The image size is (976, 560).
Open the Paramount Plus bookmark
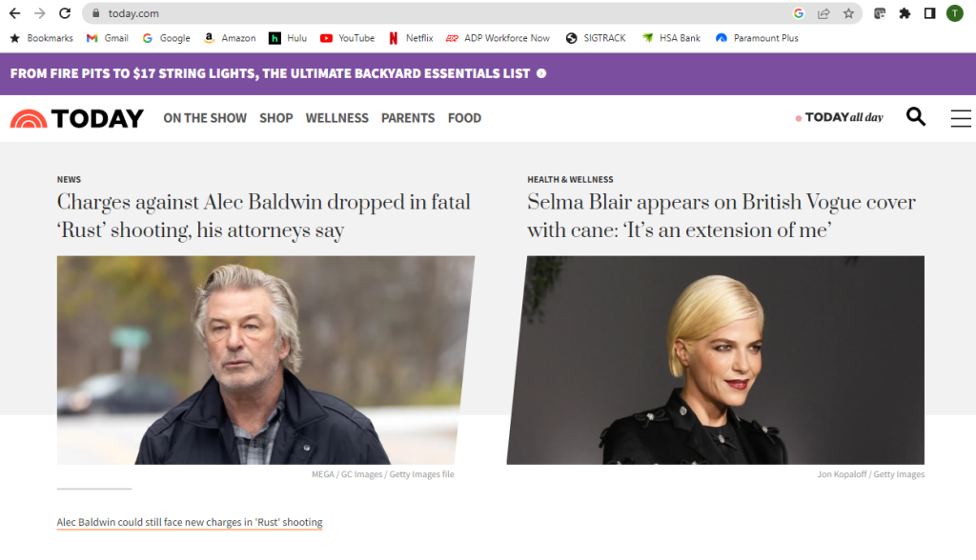coord(757,38)
